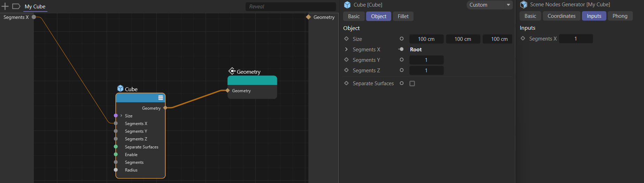Toggle the keyframe diamond for Segments Y
This screenshot has height=183, width=644.
[346, 60]
